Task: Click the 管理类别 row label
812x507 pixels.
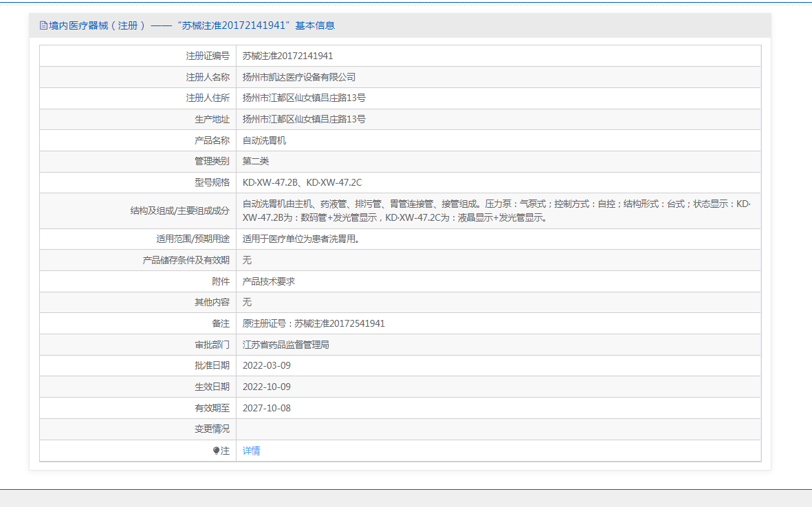Action: pyautogui.click(x=212, y=161)
